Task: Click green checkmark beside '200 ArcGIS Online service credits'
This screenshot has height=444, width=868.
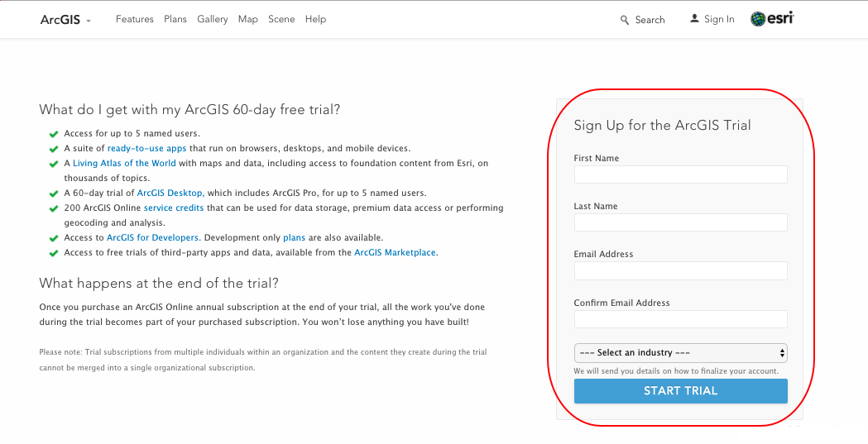Action: click(x=54, y=209)
